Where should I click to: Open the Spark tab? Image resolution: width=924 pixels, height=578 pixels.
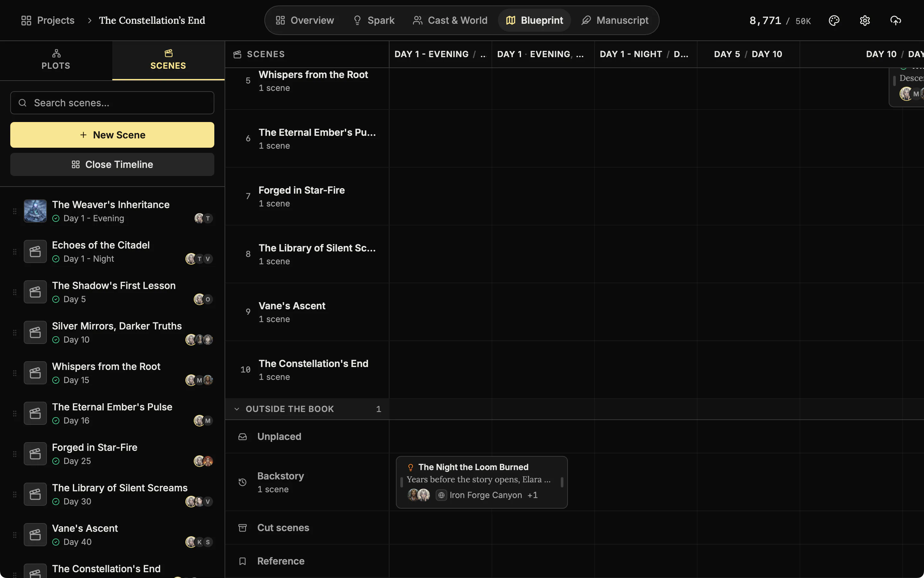(374, 20)
